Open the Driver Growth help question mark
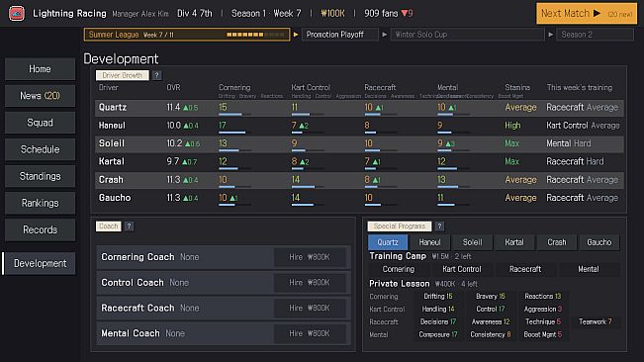The height and width of the screenshot is (362, 644). (156, 75)
